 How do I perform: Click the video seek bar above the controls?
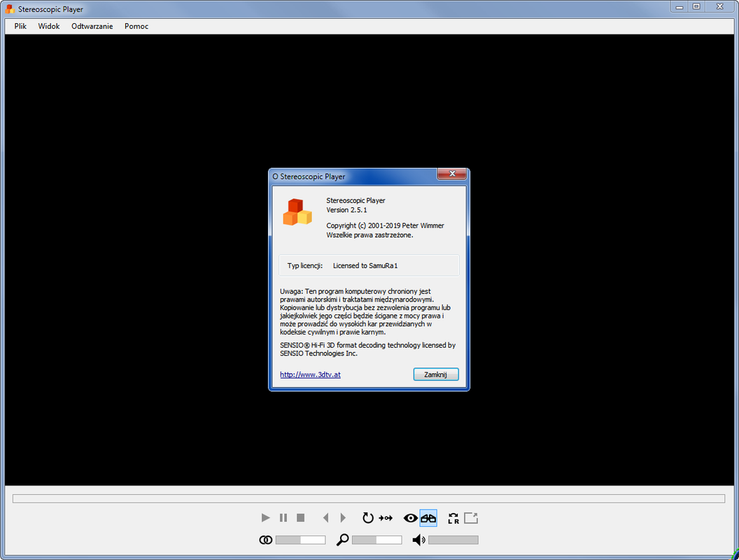click(x=369, y=498)
